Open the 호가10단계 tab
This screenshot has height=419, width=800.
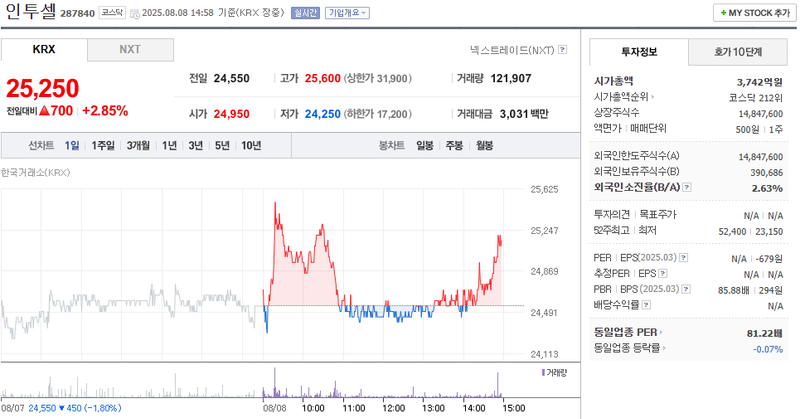(x=738, y=52)
